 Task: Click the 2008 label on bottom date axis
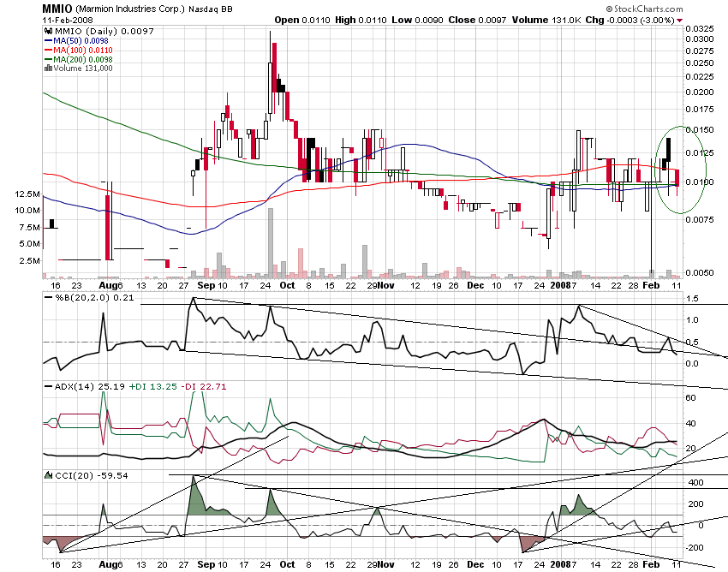(x=560, y=564)
